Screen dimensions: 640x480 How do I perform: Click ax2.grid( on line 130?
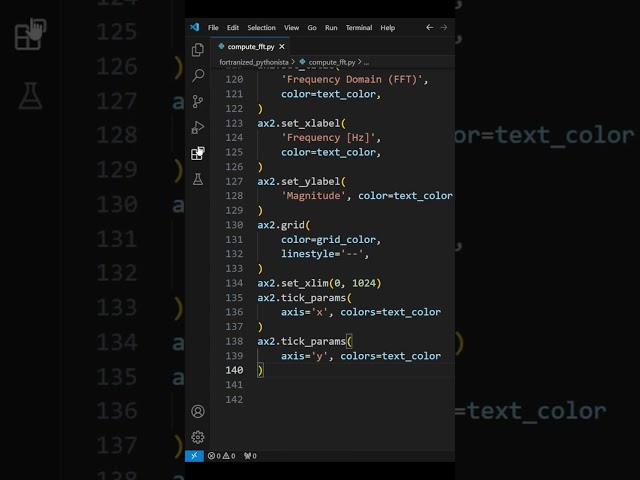(x=284, y=225)
